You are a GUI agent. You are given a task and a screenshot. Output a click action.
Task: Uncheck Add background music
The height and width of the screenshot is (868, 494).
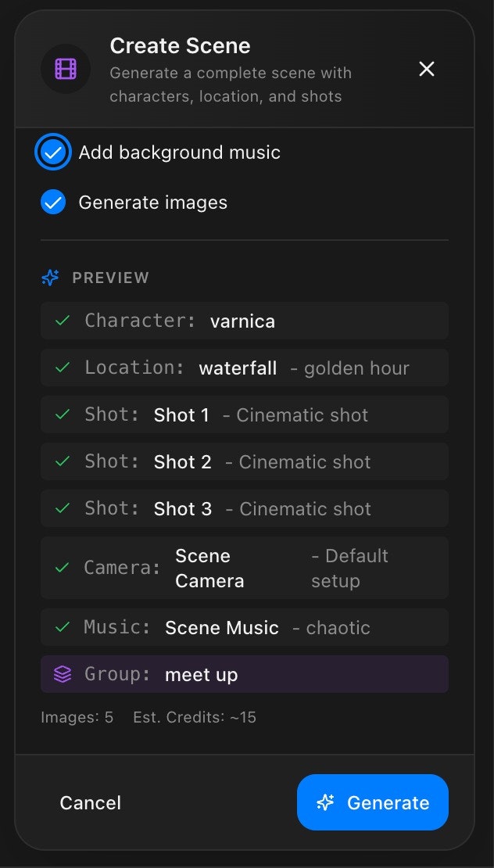52,152
